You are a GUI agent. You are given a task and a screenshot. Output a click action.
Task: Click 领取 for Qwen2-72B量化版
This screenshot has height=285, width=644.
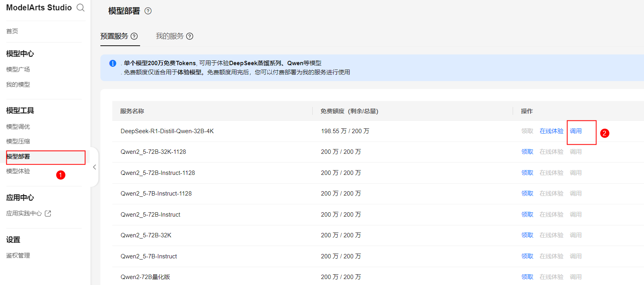(x=527, y=277)
